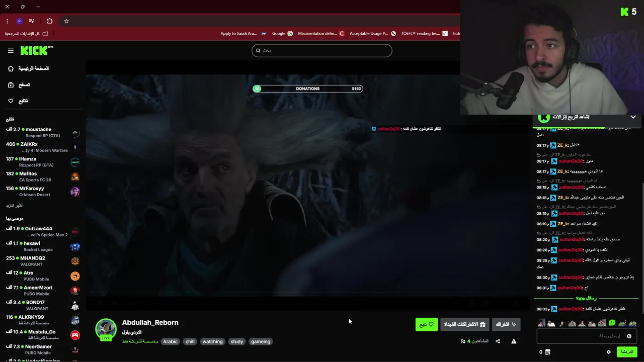The height and width of the screenshot is (362, 644).
Task: Follow the channel with the green تابع button
Action: coord(427,324)
